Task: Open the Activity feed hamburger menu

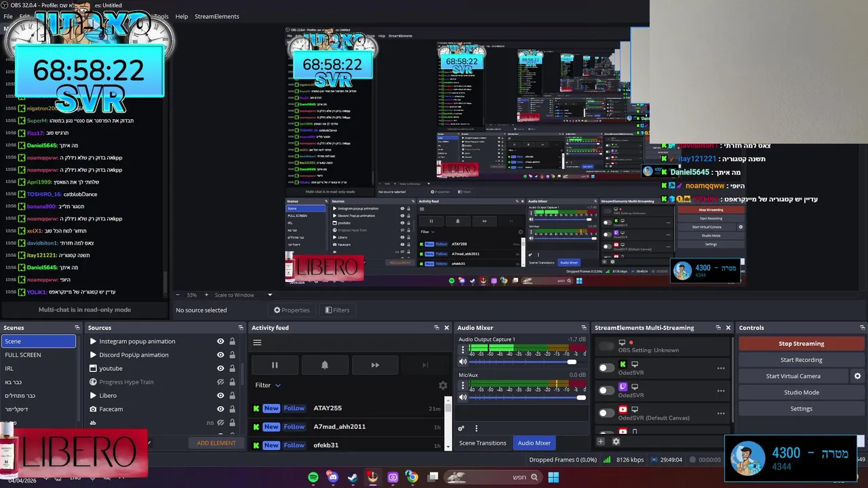Action: pos(257,342)
